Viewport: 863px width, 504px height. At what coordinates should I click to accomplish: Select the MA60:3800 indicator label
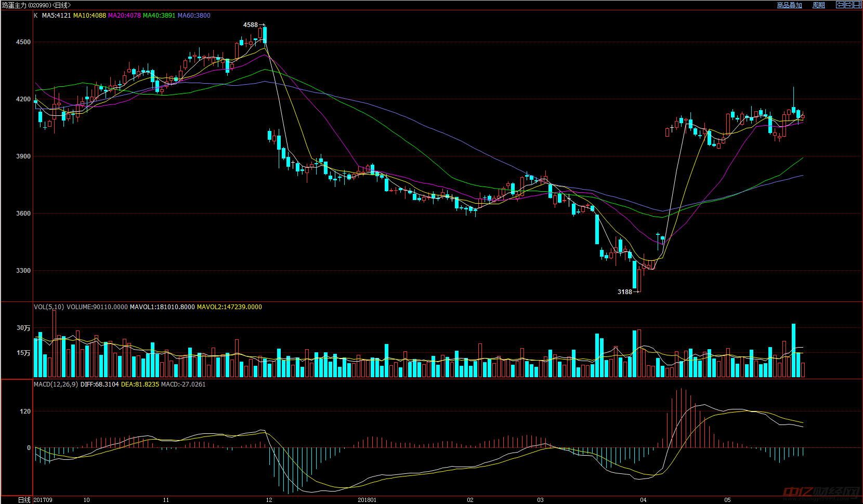[194, 16]
